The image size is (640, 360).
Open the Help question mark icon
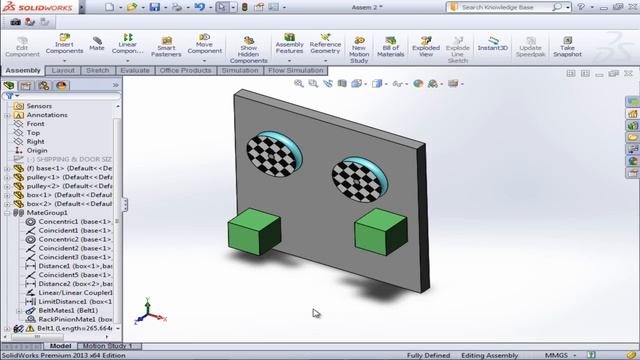(x=581, y=7)
